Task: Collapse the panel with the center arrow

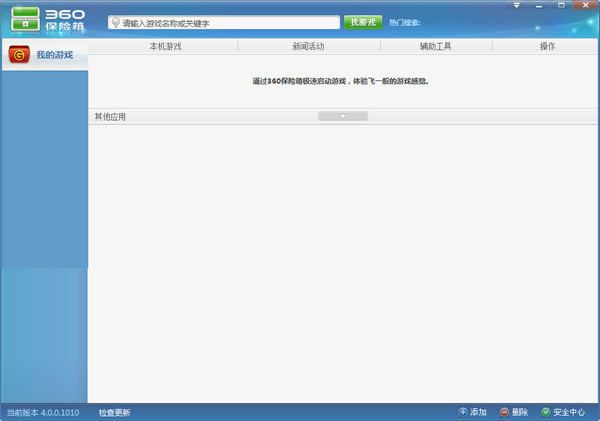Action: 342,116
